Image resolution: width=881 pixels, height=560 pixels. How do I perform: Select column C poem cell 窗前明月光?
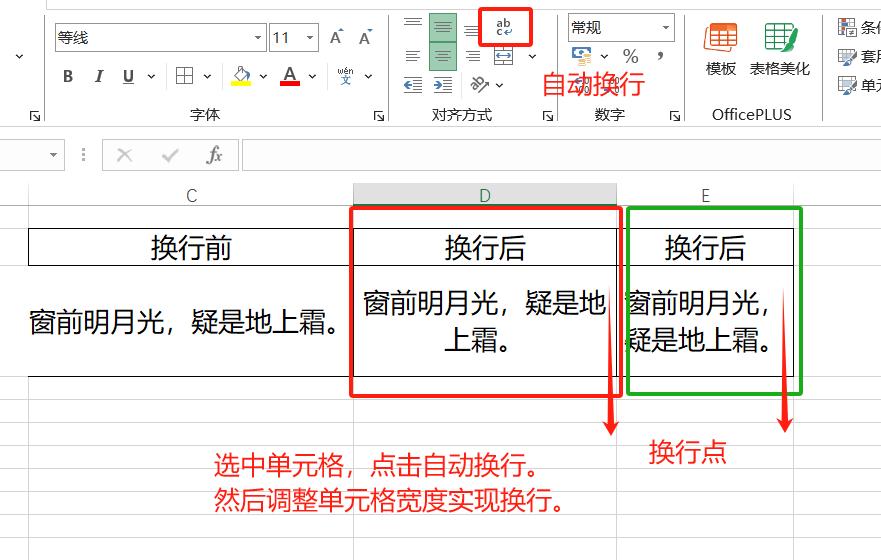[x=191, y=321]
